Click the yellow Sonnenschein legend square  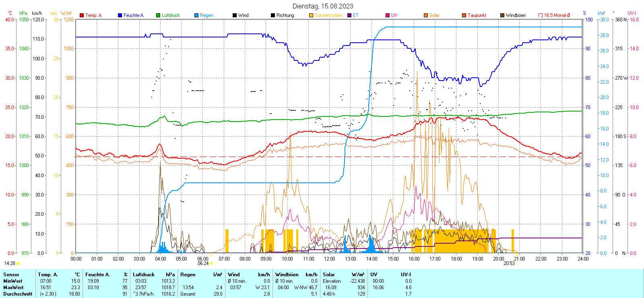(x=311, y=15)
